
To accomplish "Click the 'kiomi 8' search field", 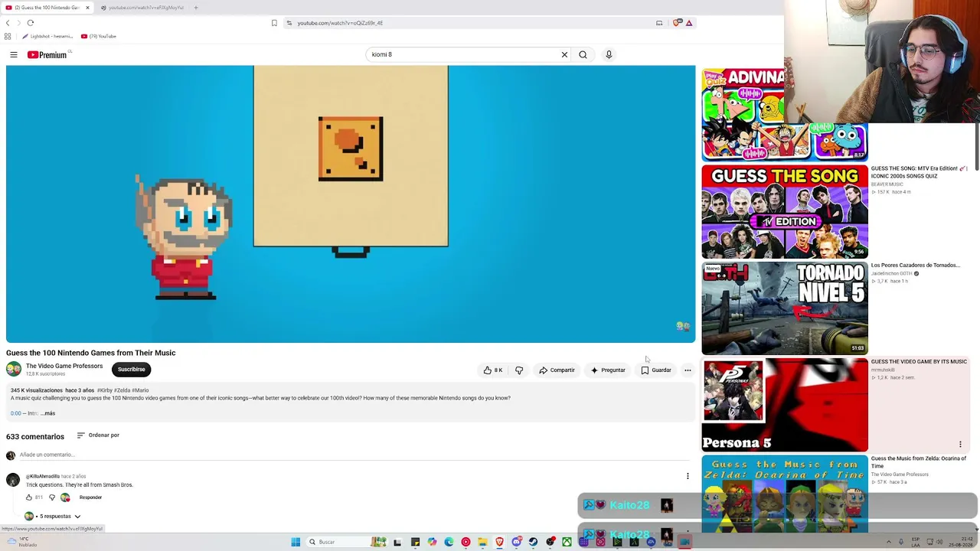I will point(463,54).
